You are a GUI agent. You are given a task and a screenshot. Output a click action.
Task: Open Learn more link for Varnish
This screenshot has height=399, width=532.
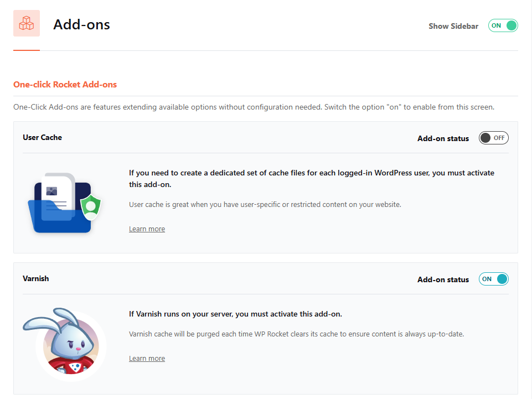point(147,359)
